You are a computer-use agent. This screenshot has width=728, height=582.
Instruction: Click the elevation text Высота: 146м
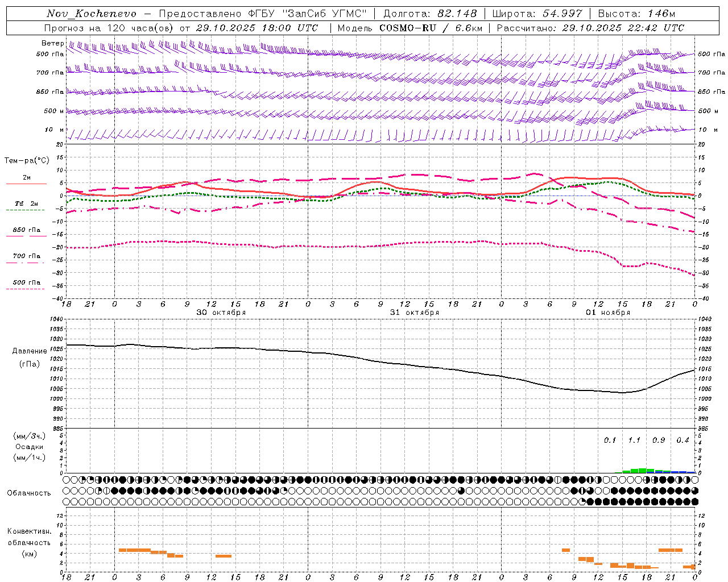[637, 14]
